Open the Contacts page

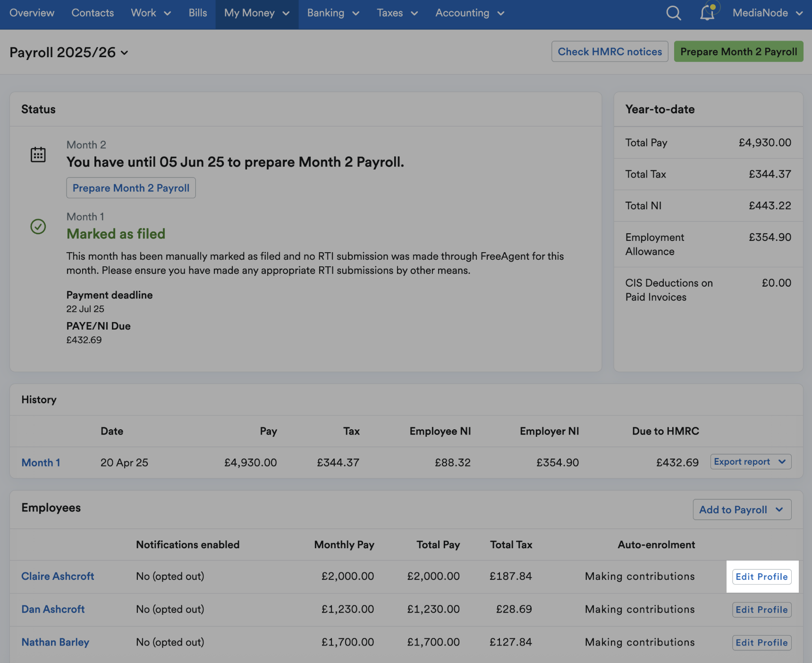point(93,13)
